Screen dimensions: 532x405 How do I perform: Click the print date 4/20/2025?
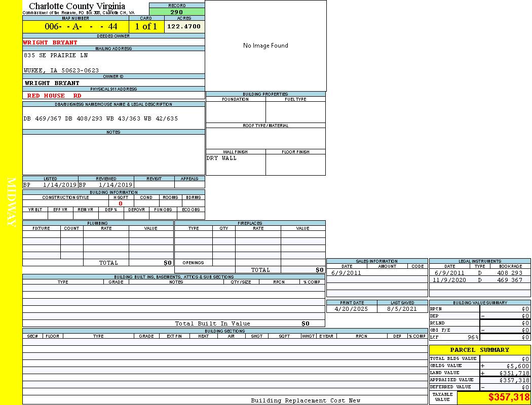(352, 308)
